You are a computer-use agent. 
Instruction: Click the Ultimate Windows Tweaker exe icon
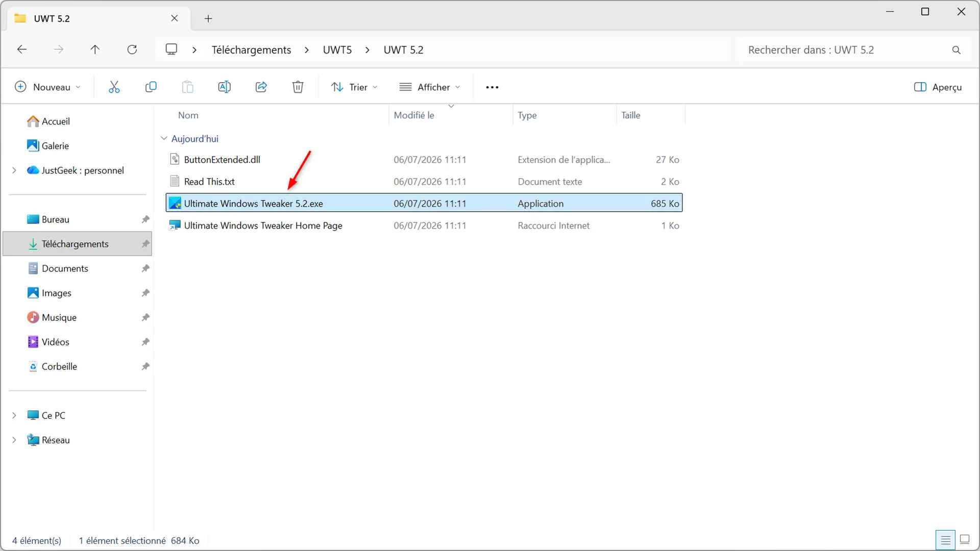click(x=175, y=203)
